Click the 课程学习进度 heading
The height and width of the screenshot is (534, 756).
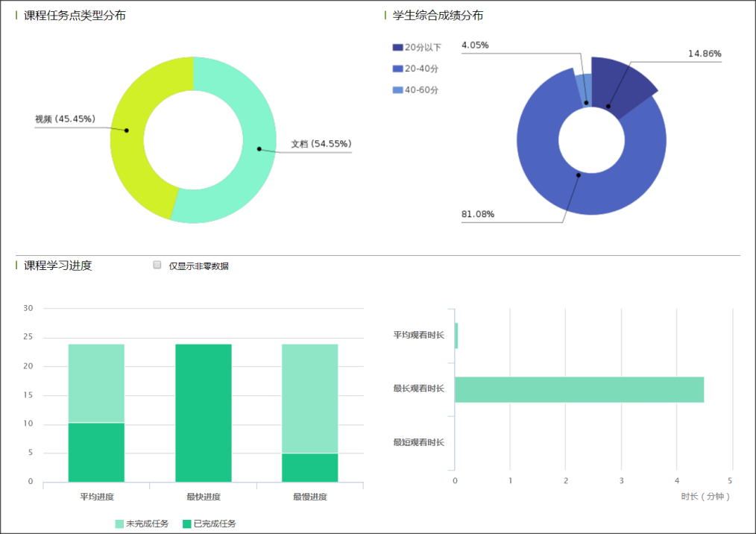(x=58, y=266)
